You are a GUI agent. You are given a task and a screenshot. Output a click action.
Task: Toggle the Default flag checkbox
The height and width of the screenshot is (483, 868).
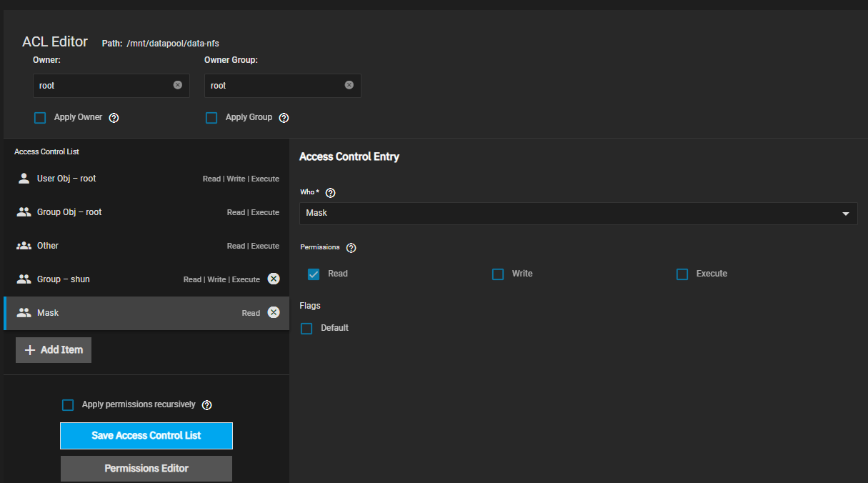(x=306, y=329)
